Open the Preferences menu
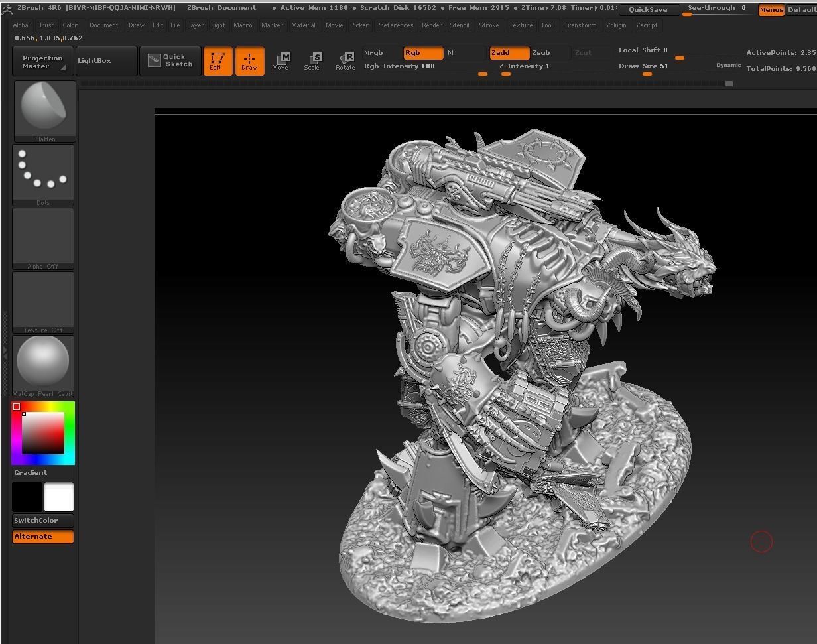The height and width of the screenshot is (644, 817). coord(395,25)
